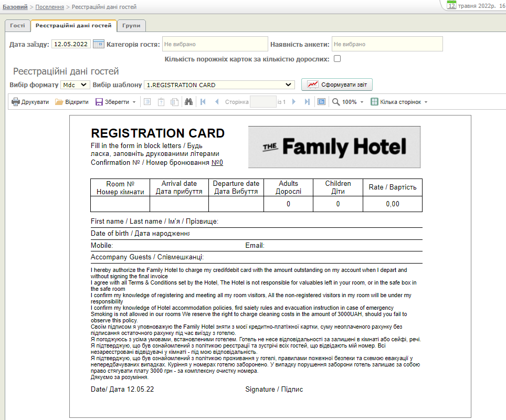Screen dimensions: 506x420
Task: Click the Друкувати printer icon
Action: tap(16, 102)
